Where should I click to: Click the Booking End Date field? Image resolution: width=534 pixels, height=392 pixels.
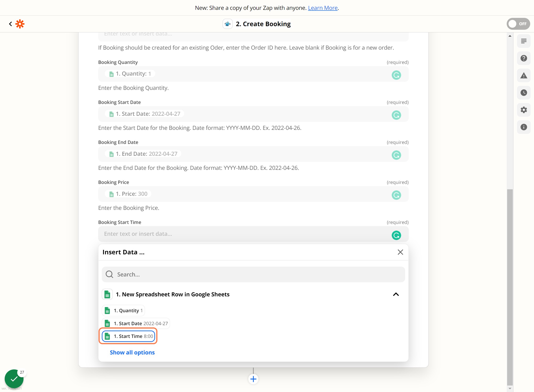point(253,154)
